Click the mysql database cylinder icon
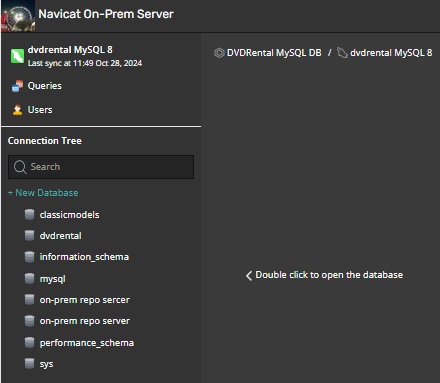This screenshot has height=383, width=440. coord(29,278)
